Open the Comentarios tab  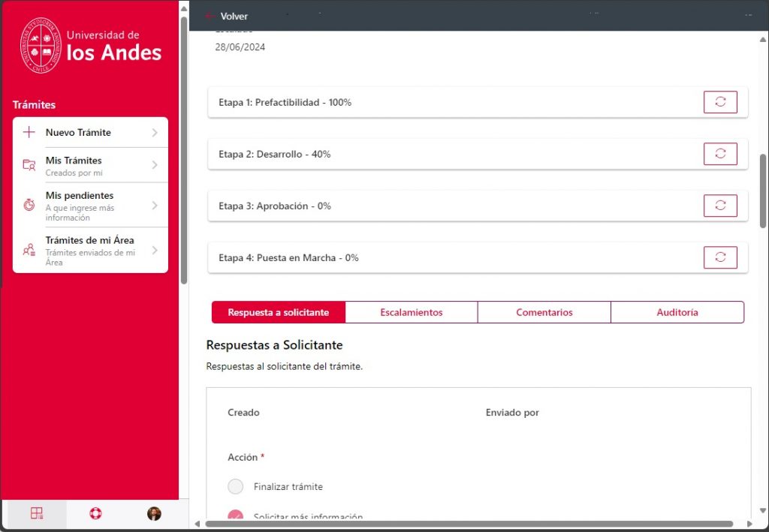[544, 313]
